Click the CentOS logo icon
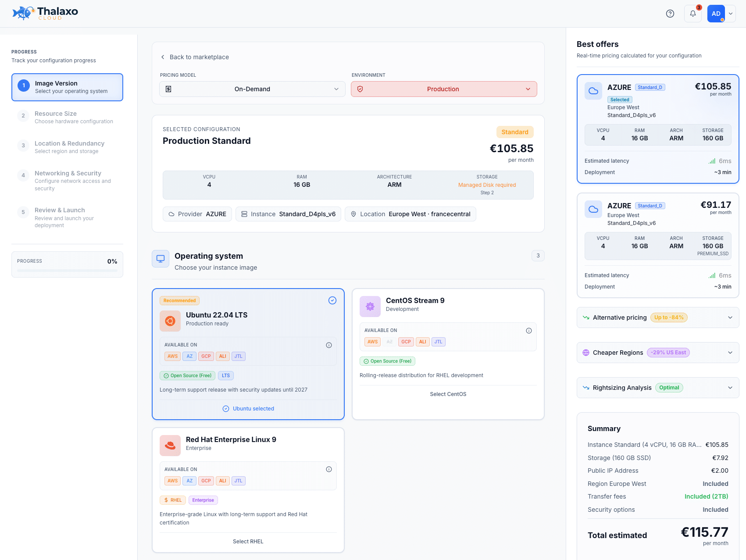 (370, 307)
